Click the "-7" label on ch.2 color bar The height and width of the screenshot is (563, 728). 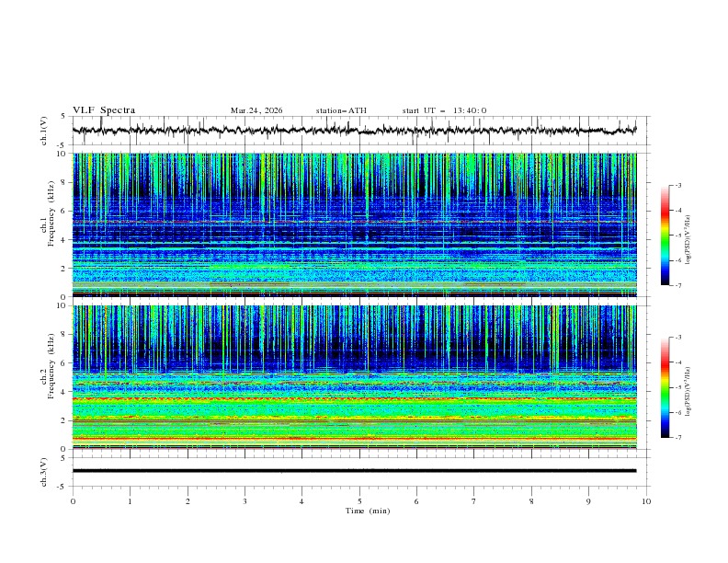pyautogui.click(x=678, y=438)
